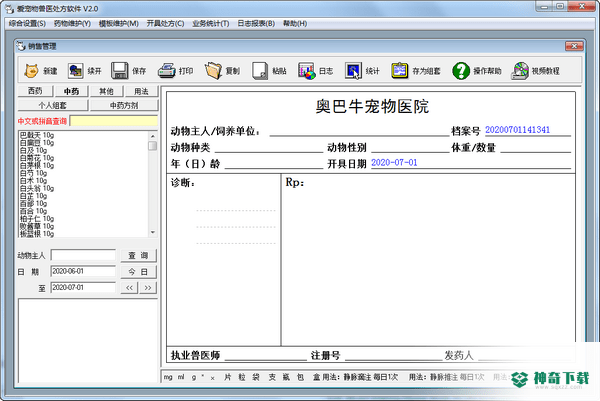
Task: Select 百合 10g in the herb list
Action: [x=33, y=211]
